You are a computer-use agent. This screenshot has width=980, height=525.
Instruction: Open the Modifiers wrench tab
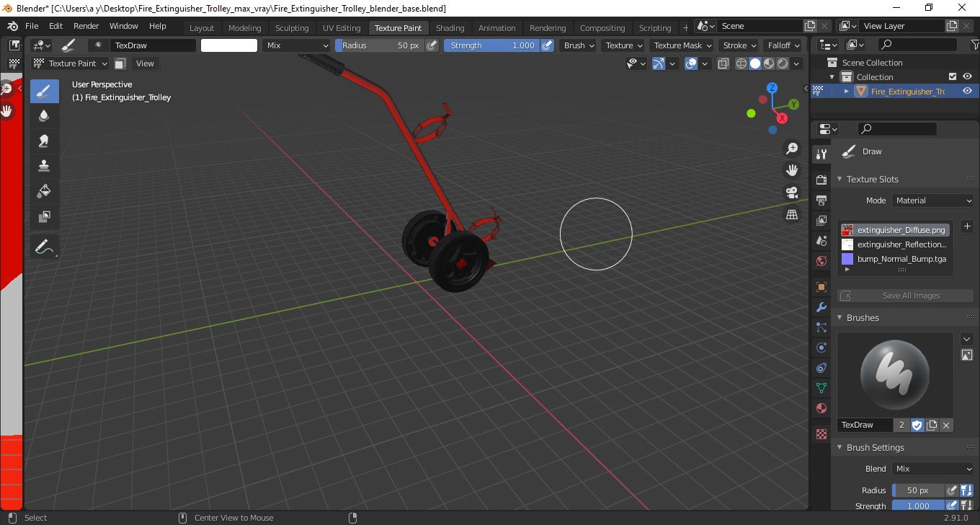[821, 307]
